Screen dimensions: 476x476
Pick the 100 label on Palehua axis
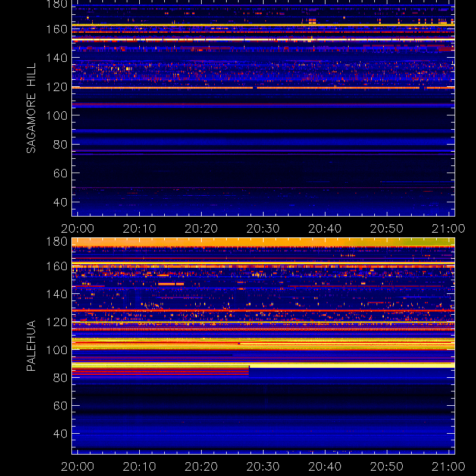[57, 350]
